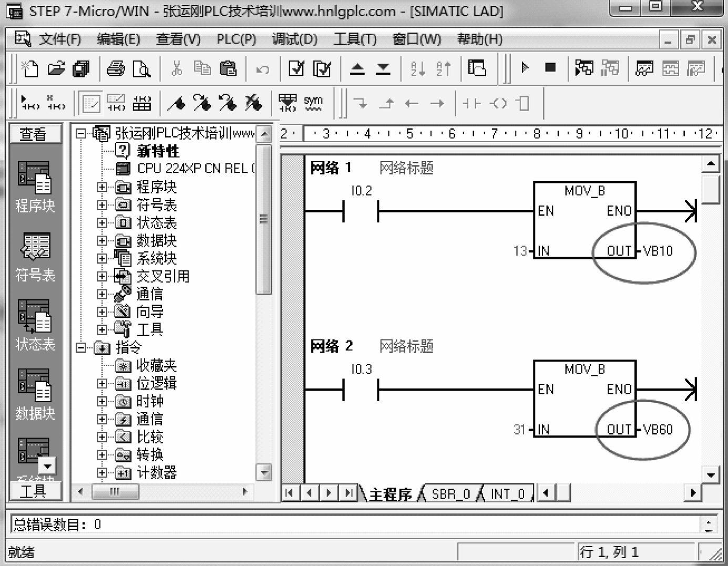Create a new project with the New icon
Image resolution: width=728 pixels, height=566 pixels.
pyautogui.click(x=29, y=68)
